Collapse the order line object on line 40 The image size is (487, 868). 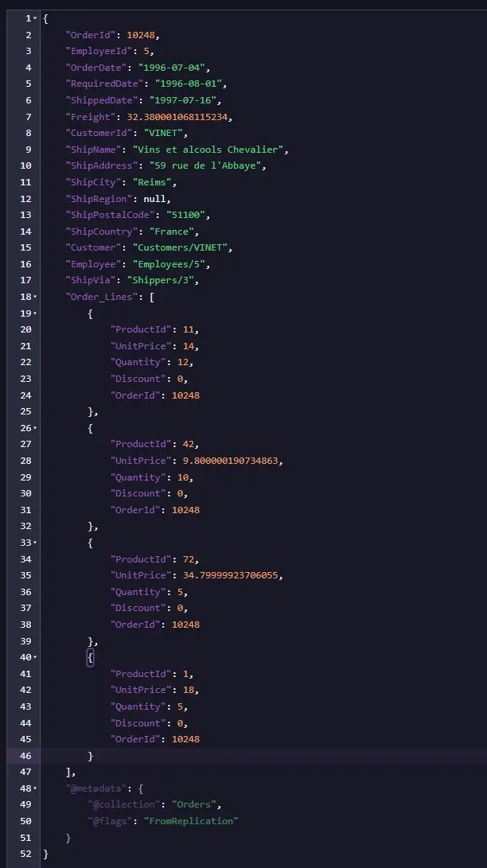coord(36,658)
